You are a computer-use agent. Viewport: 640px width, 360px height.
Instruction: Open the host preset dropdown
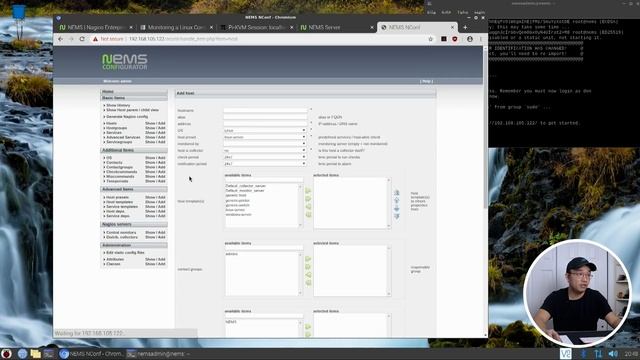coord(265,137)
